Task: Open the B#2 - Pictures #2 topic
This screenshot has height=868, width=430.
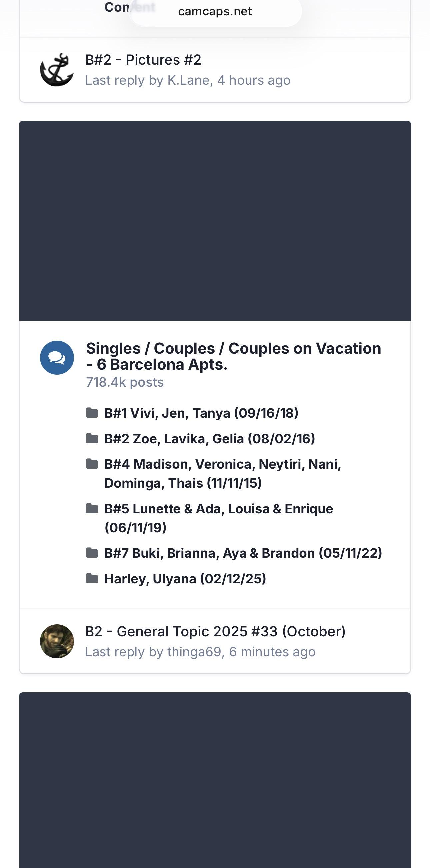Action: [x=143, y=60]
